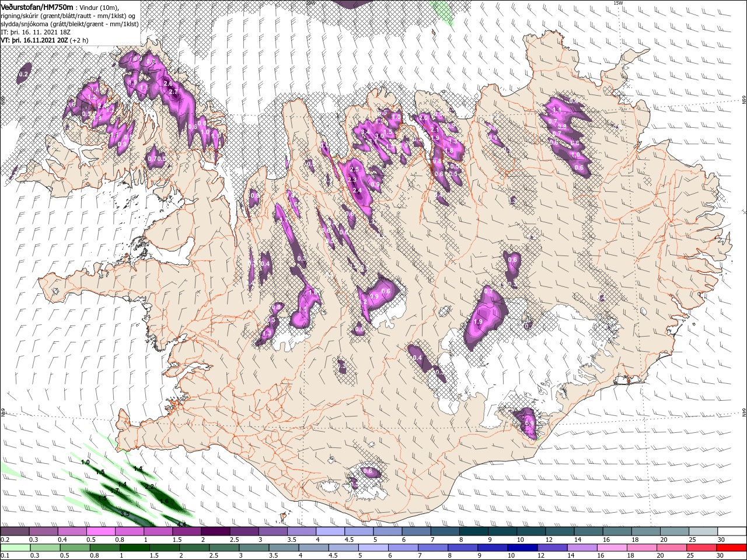Click the 2.2 rain value in the green band
Screen dimensions: 747x560
(149, 486)
